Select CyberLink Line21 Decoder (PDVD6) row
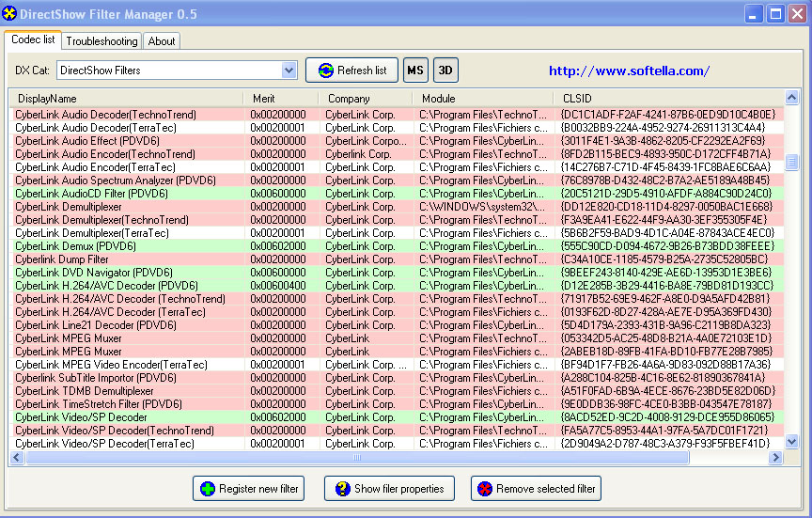Screen dimensions: 812x518 tap(397, 324)
